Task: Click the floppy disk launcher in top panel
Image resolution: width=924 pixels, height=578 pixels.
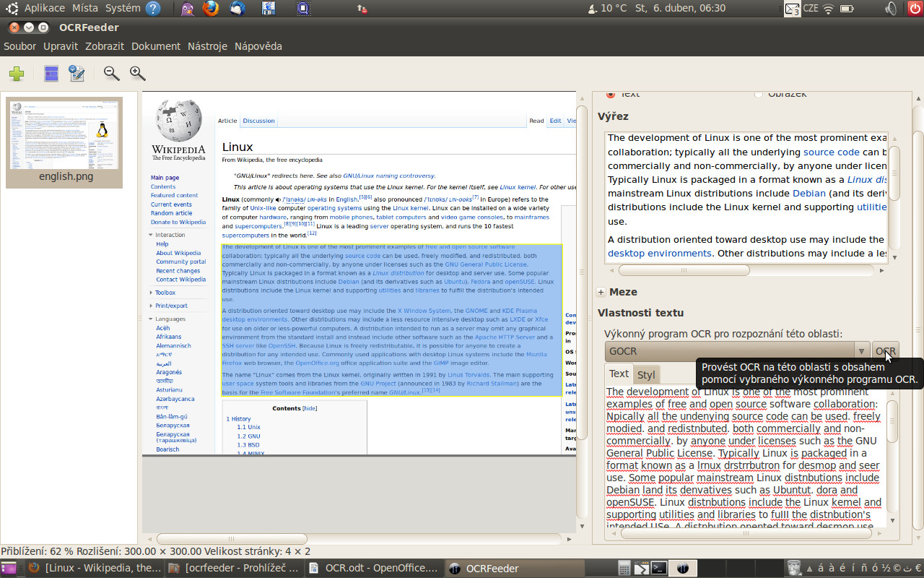Action: [x=269, y=9]
